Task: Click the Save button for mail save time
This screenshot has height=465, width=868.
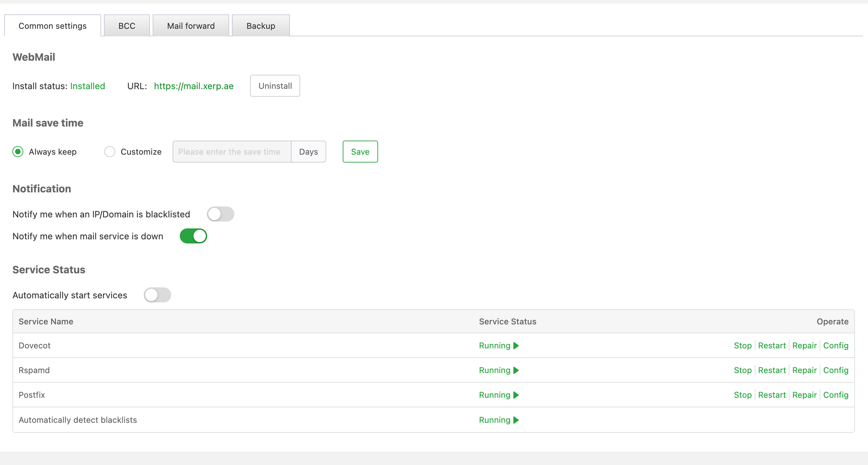Action: coord(360,152)
